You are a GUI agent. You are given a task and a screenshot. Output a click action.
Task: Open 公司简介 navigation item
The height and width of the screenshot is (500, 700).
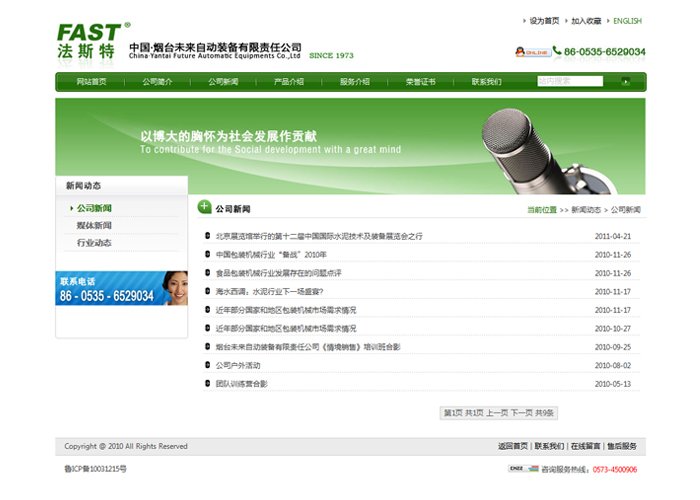click(157, 82)
